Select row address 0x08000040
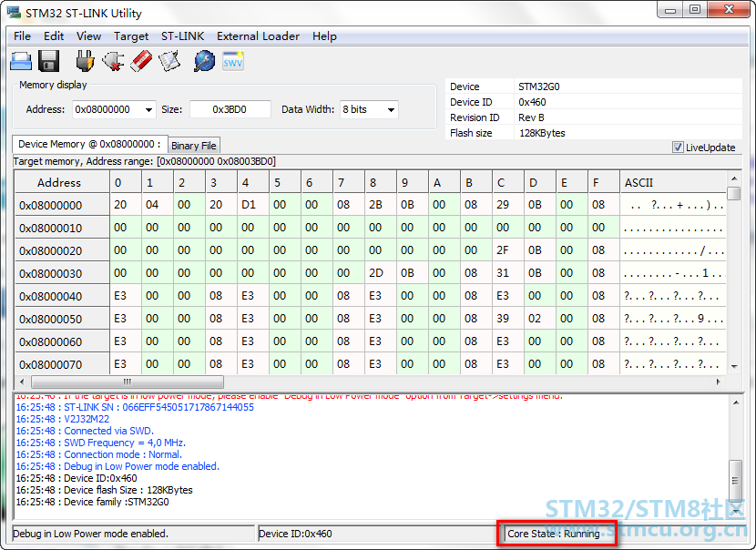This screenshot has height=550, width=756. pyautogui.click(x=62, y=296)
